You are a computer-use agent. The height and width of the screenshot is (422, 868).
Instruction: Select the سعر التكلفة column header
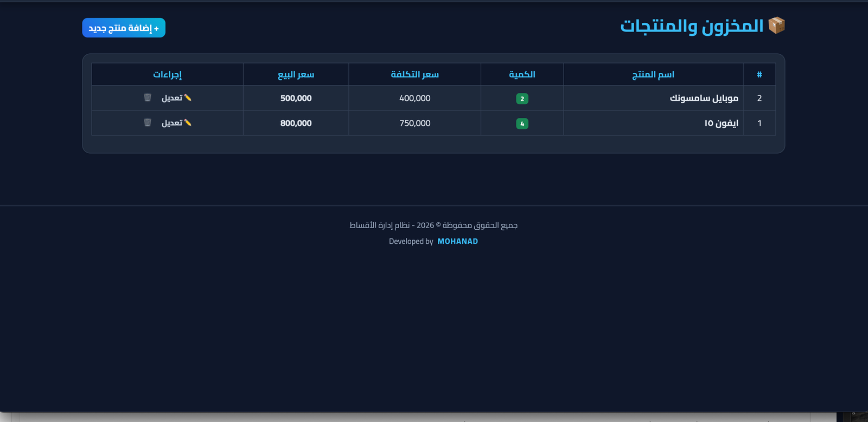click(414, 74)
